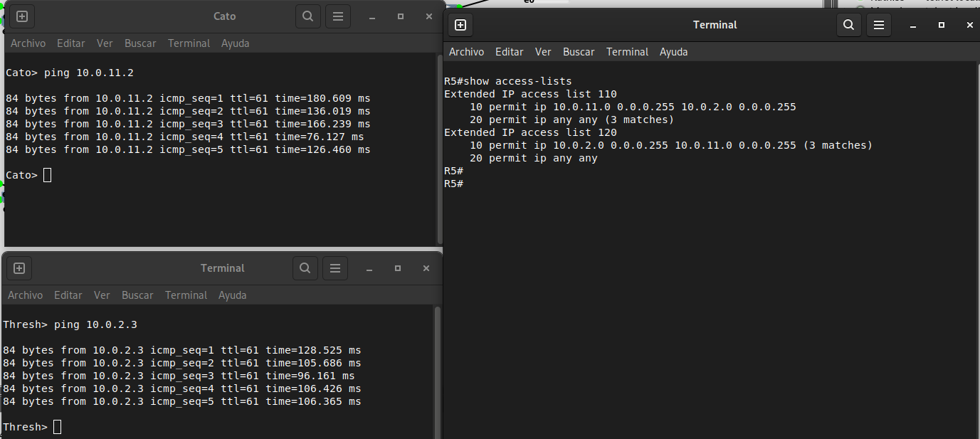Click the '10 permit ip 10.0.2.0' entry
The height and width of the screenshot is (439, 980).
tap(671, 145)
